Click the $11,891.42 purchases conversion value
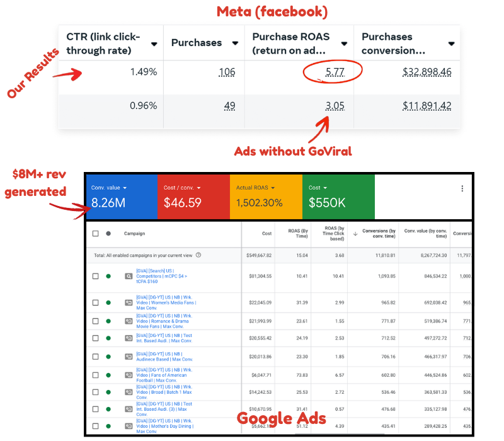This screenshot has height=441, width=504. (x=427, y=105)
